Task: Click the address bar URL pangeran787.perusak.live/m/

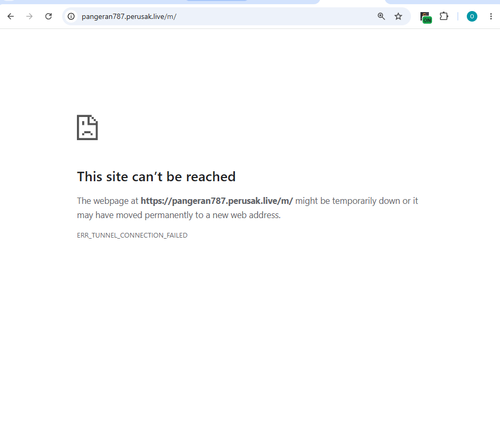Action: [x=129, y=16]
